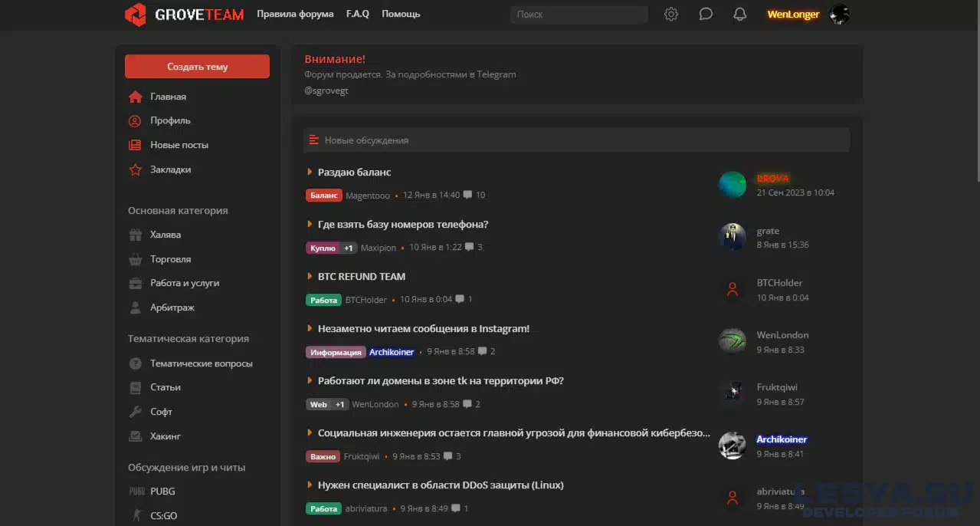Image resolution: width=980 pixels, height=526 pixels.
Task: Open Софт wrench icon in sidebar
Action: click(x=136, y=413)
